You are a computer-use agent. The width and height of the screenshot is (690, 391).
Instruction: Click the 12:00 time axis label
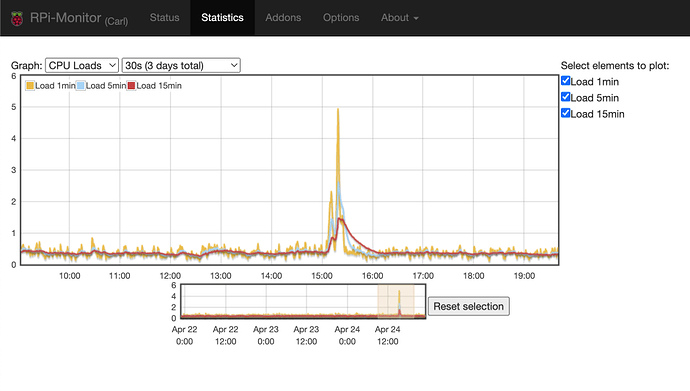click(x=170, y=276)
